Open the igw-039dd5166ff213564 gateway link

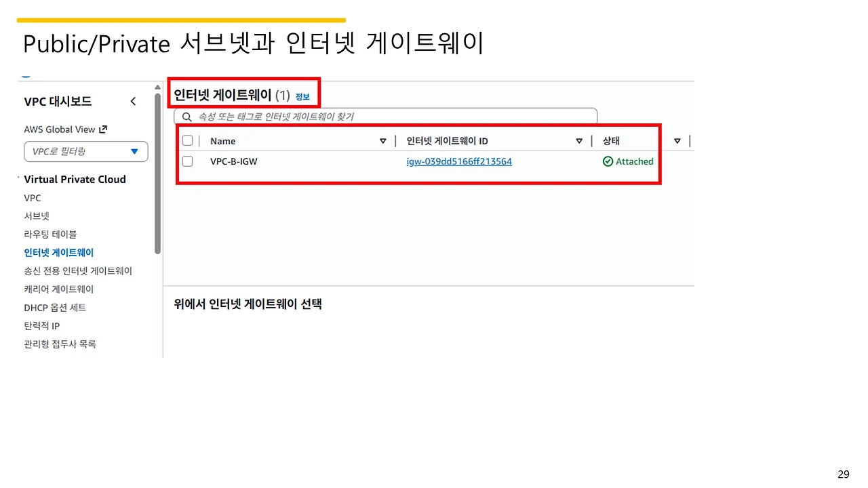[x=459, y=161]
